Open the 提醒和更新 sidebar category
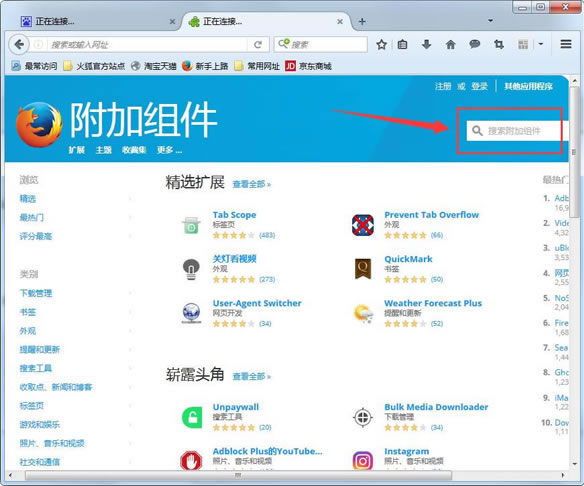584x486 pixels. [39, 349]
